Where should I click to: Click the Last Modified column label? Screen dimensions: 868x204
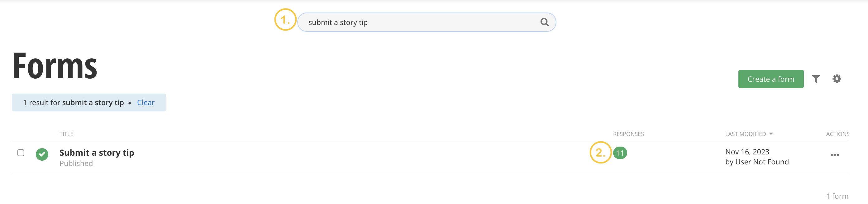coord(745,134)
